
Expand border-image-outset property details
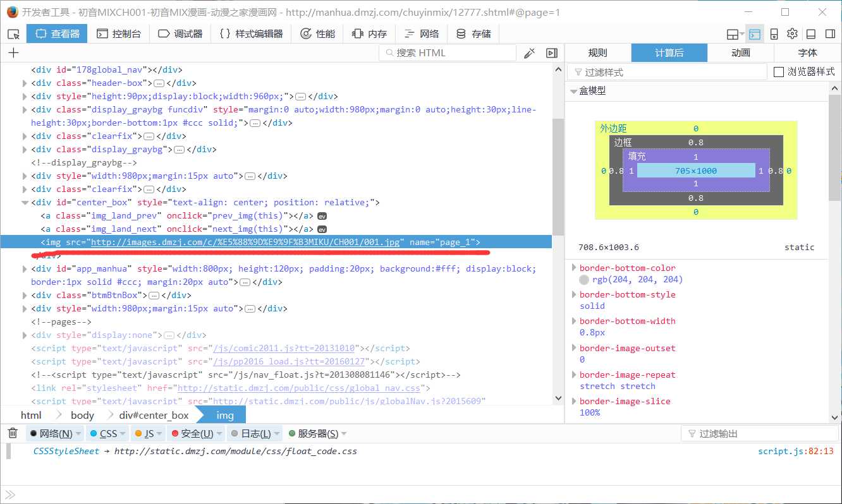pos(574,349)
